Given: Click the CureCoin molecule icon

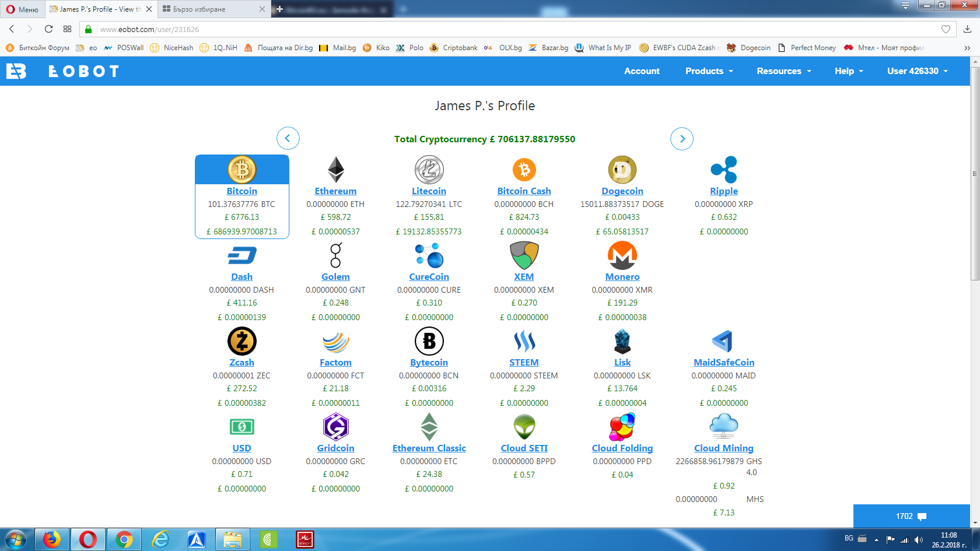Looking at the screenshot, I should (x=429, y=255).
